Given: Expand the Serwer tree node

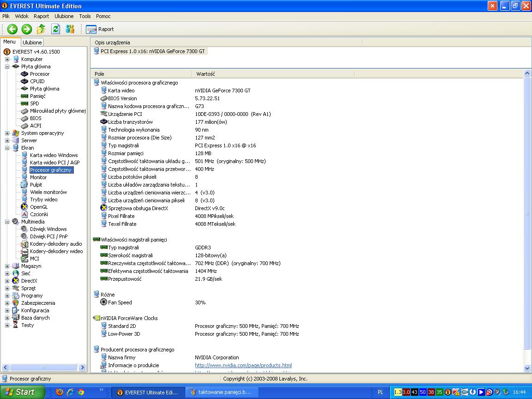Looking at the screenshot, I should [7, 140].
